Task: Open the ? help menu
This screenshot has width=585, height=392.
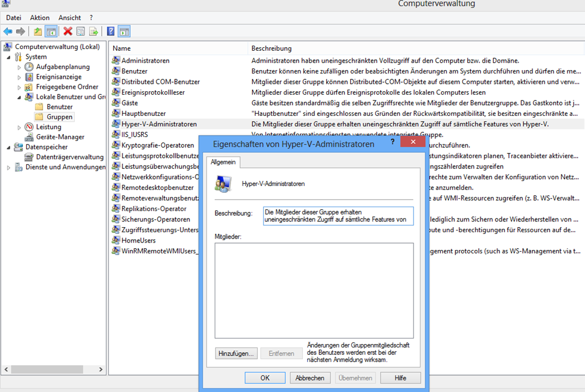Action: pyautogui.click(x=91, y=18)
